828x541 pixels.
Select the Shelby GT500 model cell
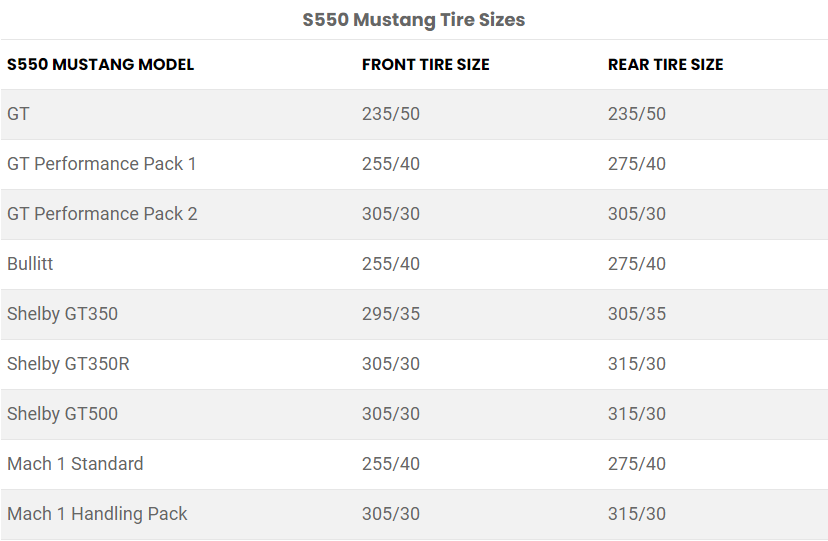62,414
